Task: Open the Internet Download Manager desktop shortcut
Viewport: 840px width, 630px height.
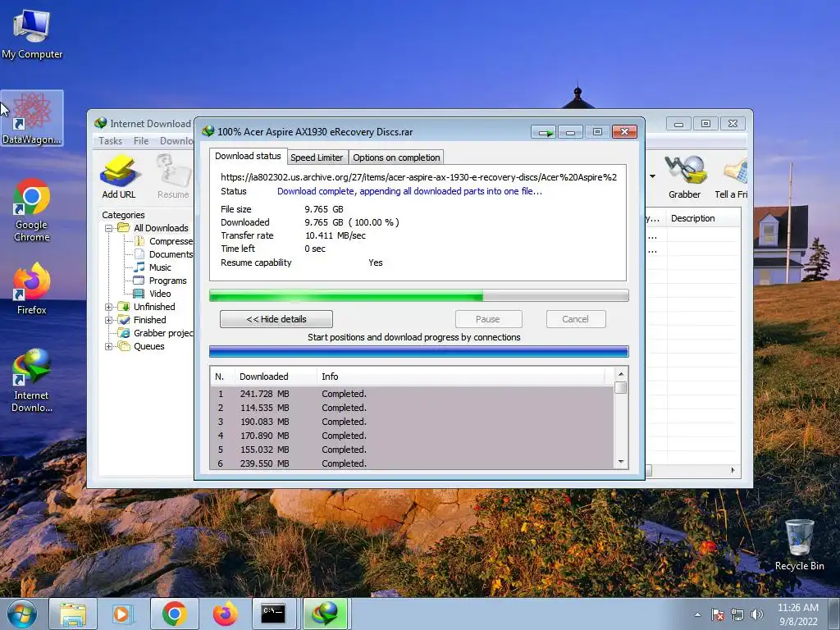Action: [x=32, y=380]
